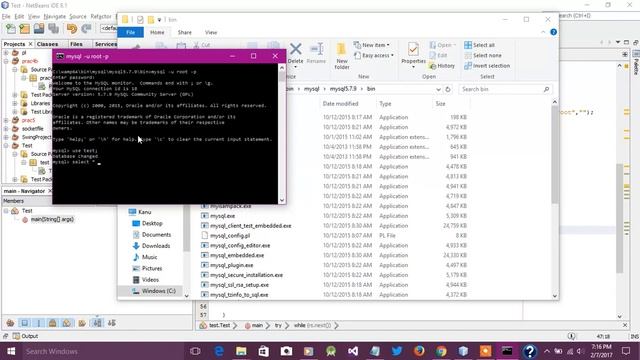The image size is (640, 360).
Task: Expand the socketfile project node
Action: point(6,129)
